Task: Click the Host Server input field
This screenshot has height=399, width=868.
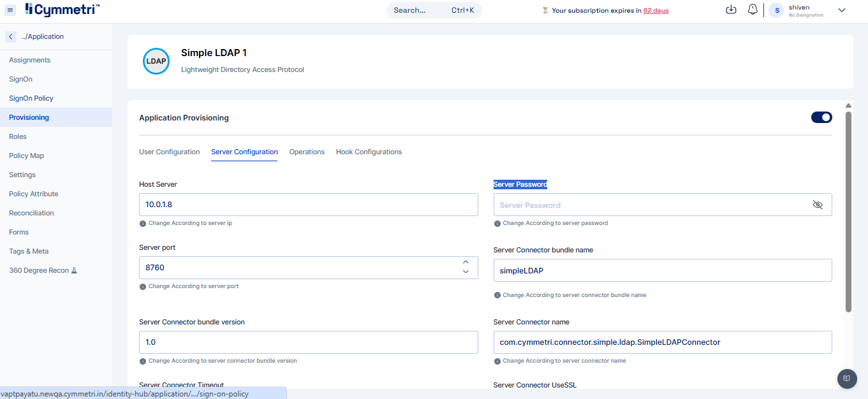Action: pyautogui.click(x=308, y=205)
